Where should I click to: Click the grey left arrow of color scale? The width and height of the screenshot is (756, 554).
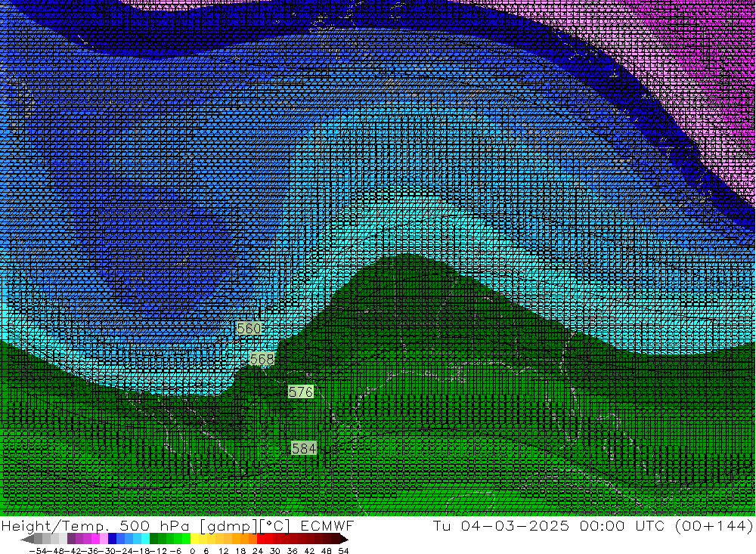click(x=27, y=539)
